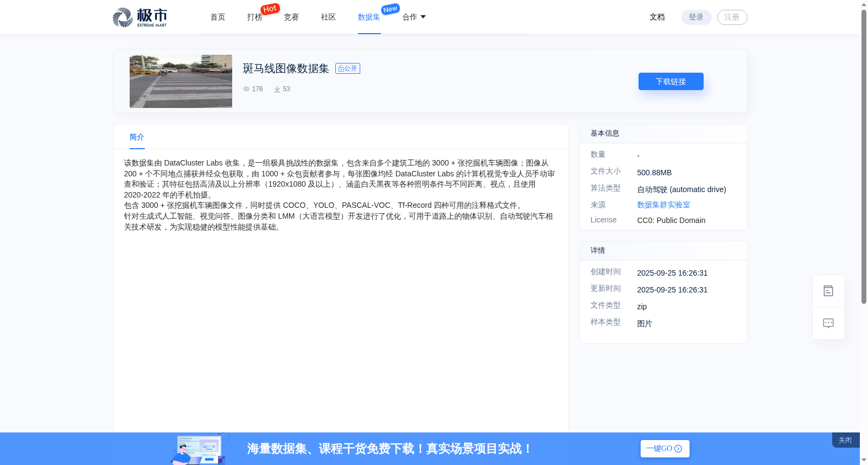The image size is (868, 465).
Task: Click the 注册 register button
Action: (732, 17)
